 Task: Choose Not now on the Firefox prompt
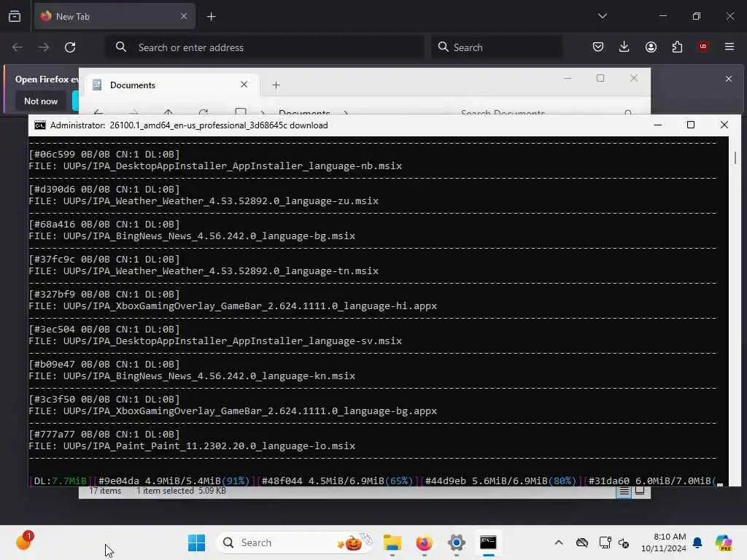click(41, 101)
